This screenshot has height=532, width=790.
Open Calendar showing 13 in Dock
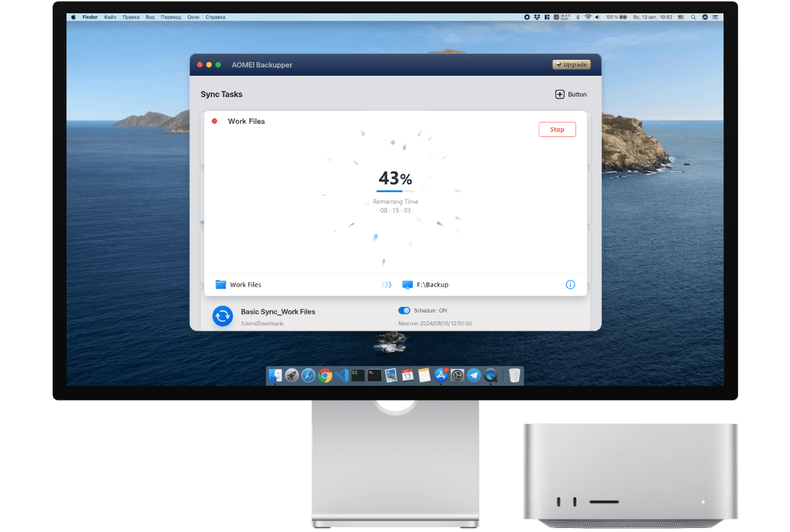[408, 375]
